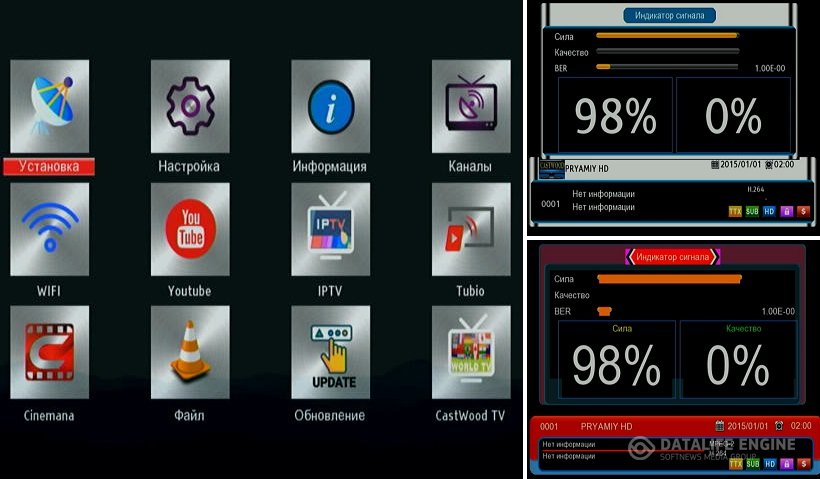The height and width of the screenshot is (479, 820).
Task: Launch the Cinemana film icon
Action: 50,352
